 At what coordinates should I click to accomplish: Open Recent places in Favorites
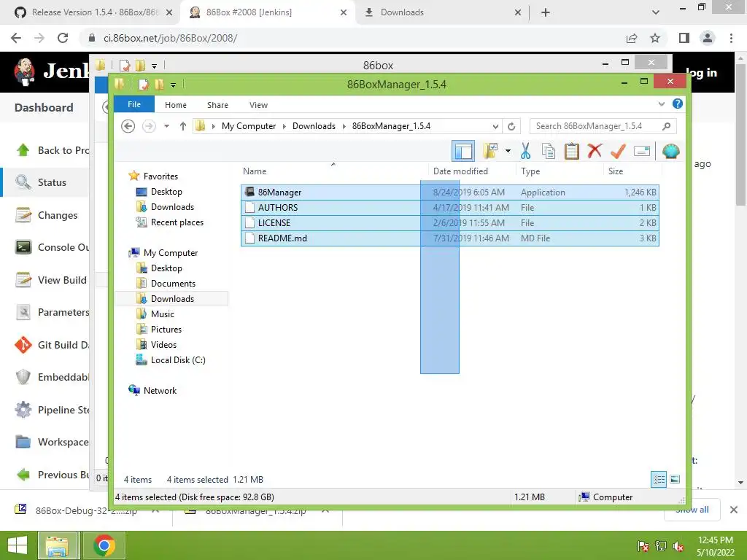[177, 222]
